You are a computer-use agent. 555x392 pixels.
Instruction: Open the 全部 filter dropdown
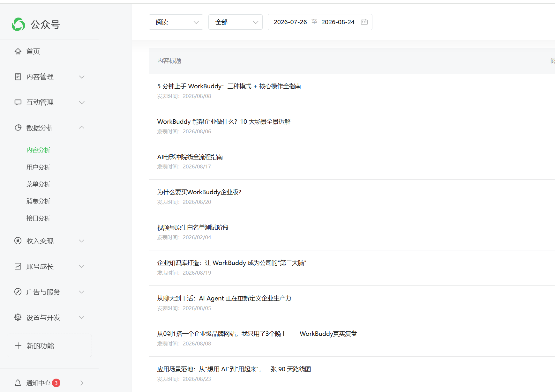click(236, 22)
